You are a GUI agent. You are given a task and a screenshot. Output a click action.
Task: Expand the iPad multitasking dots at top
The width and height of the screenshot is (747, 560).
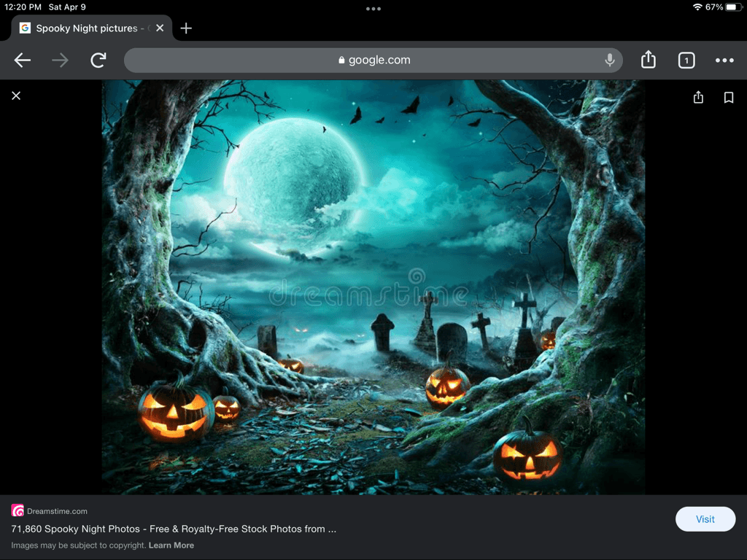(x=373, y=9)
